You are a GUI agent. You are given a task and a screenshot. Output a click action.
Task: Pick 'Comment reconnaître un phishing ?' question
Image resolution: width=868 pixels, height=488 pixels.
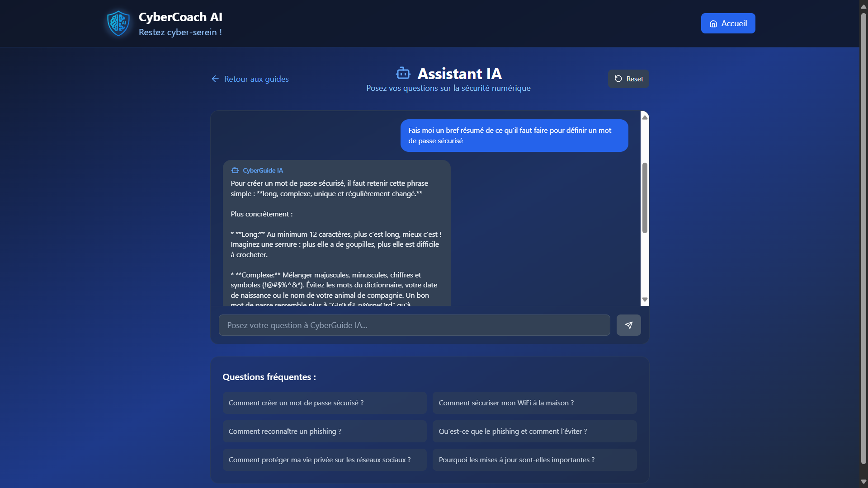[324, 432]
